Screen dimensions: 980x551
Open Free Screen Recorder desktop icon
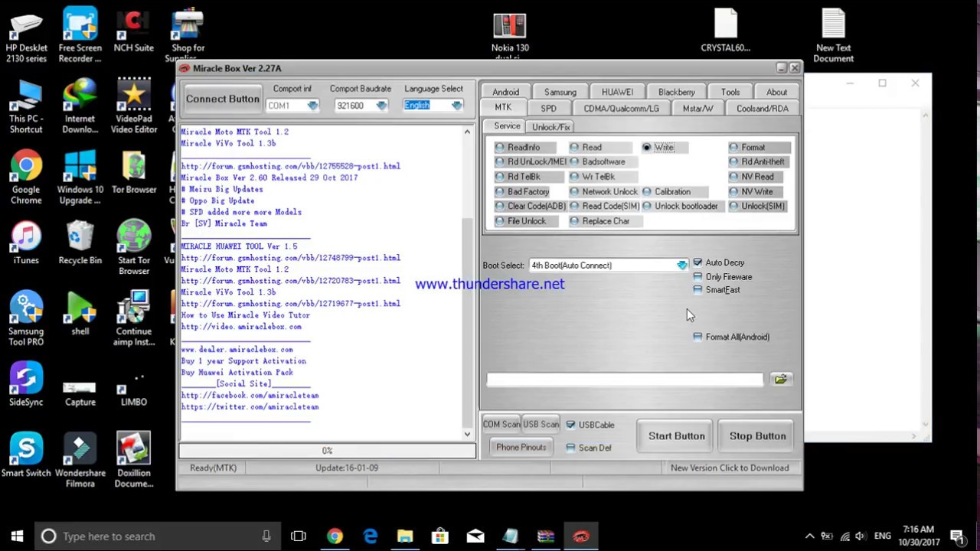click(x=80, y=36)
